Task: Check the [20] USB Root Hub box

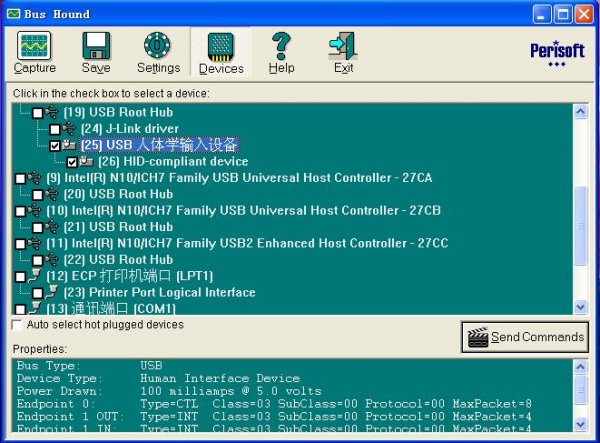Action: click(x=38, y=195)
